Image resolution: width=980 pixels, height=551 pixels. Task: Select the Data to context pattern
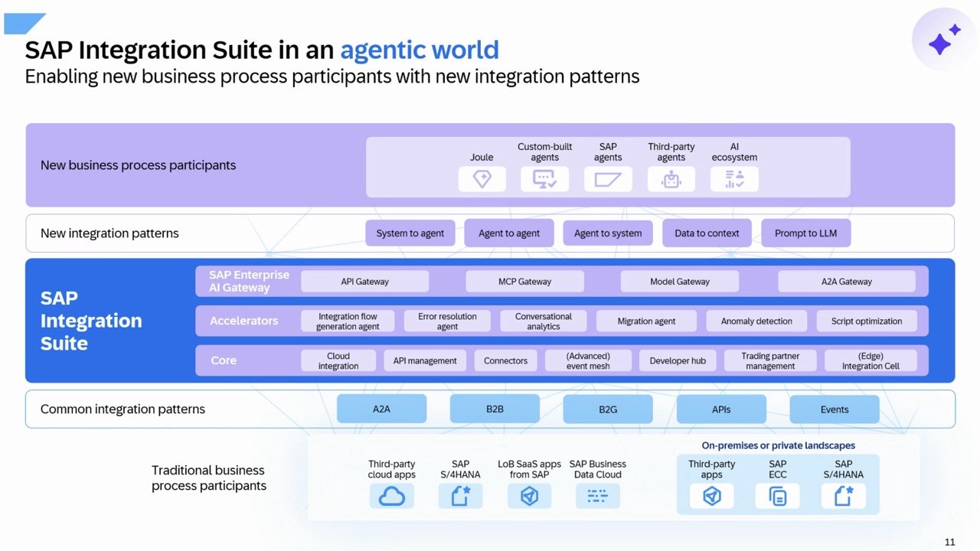(707, 233)
